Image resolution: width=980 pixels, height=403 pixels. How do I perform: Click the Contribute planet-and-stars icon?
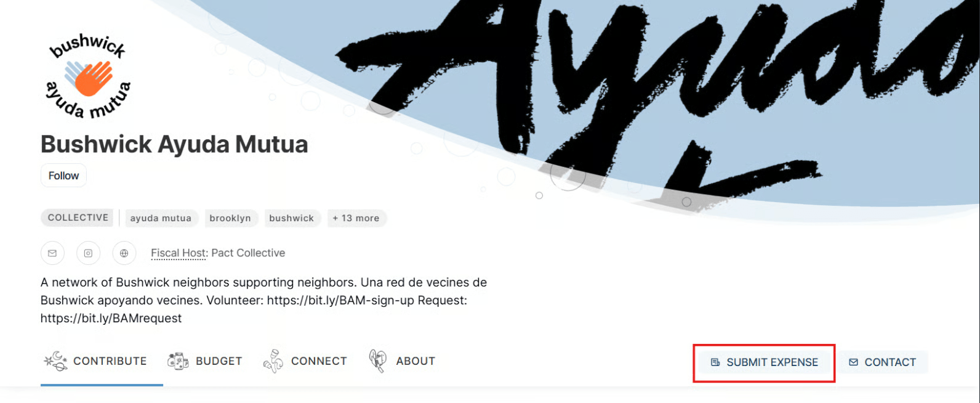55,361
